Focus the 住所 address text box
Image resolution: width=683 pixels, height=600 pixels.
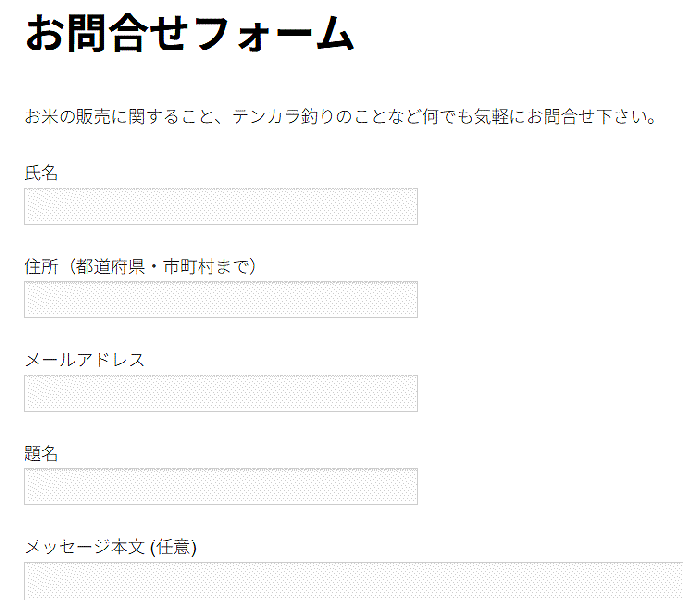pos(220,299)
